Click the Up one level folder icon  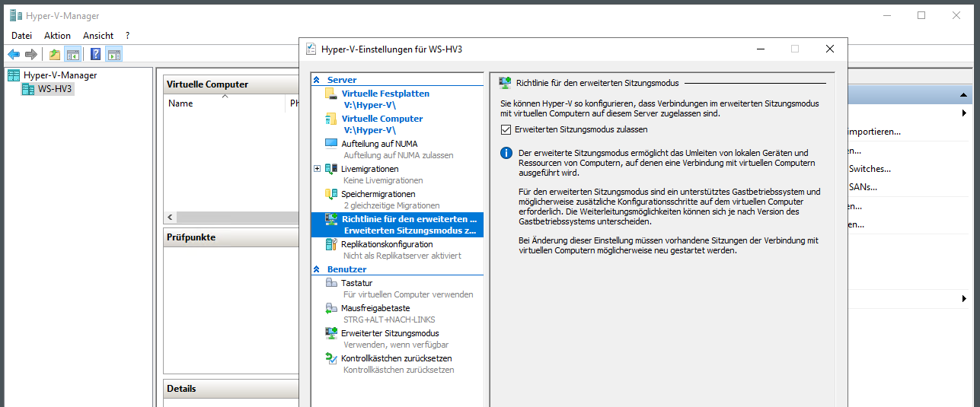click(x=55, y=54)
